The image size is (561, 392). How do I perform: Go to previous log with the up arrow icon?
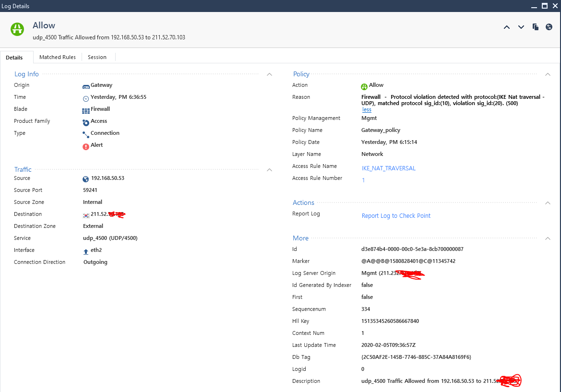coord(507,27)
